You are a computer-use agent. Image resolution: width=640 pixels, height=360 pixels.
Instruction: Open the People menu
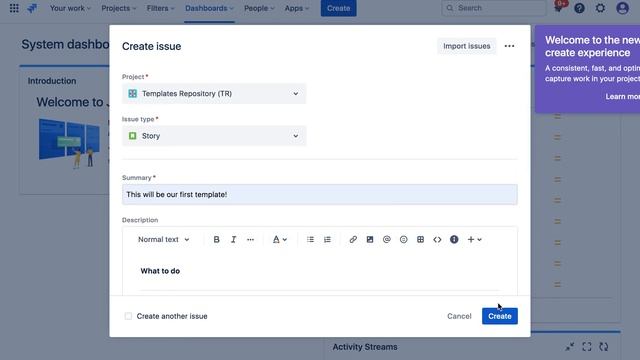[259, 8]
